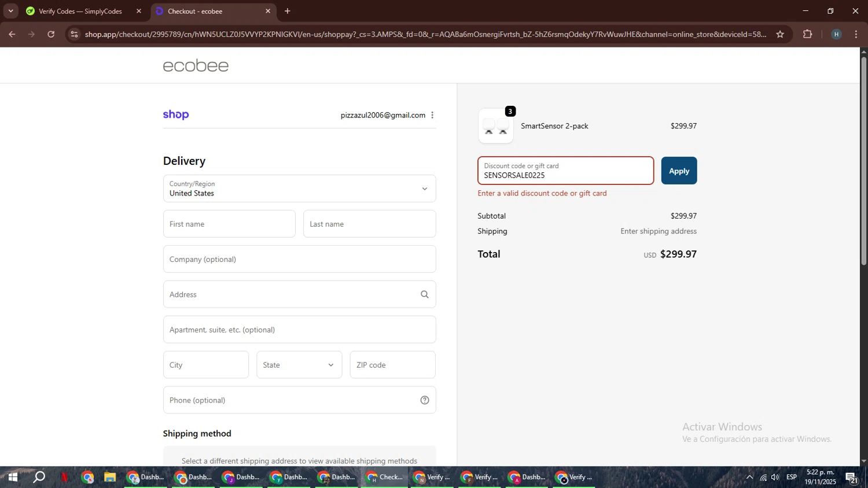868x488 pixels.
Task: Reload the current page
Action: click(x=51, y=34)
